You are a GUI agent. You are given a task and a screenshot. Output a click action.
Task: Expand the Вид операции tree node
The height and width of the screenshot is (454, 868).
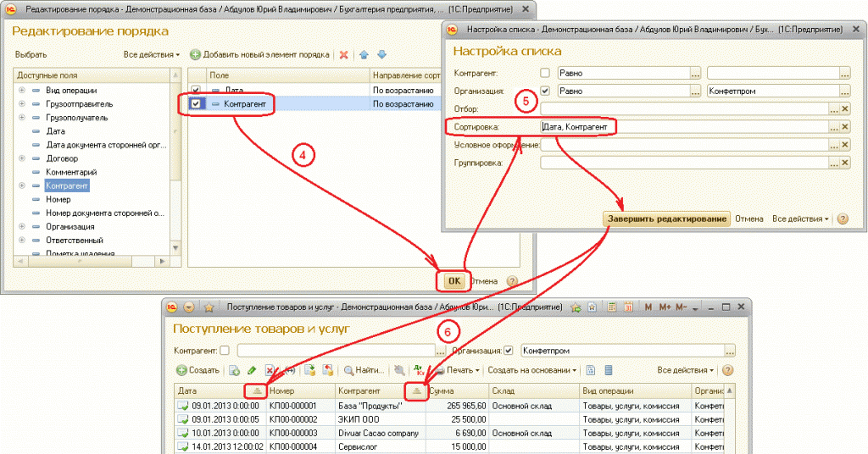[x=22, y=91]
